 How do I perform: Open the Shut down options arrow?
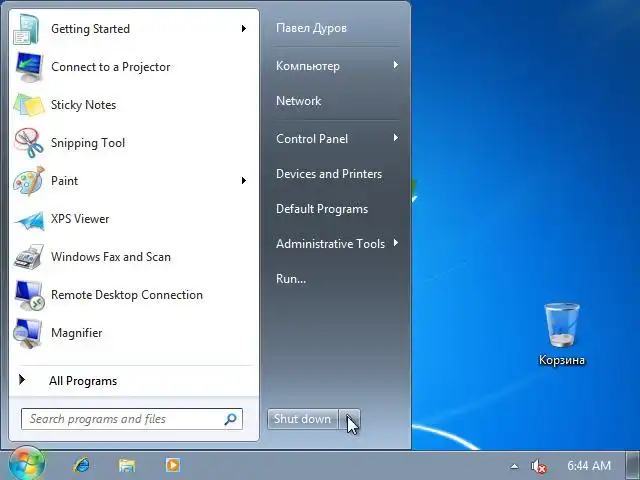pyautogui.click(x=350, y=419)
